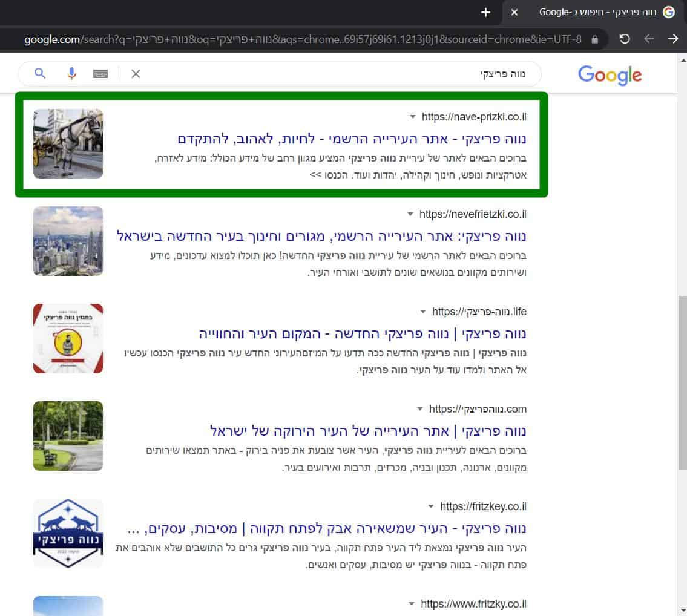Click the https://nave-prizki.co.il URL

point(474,117)
